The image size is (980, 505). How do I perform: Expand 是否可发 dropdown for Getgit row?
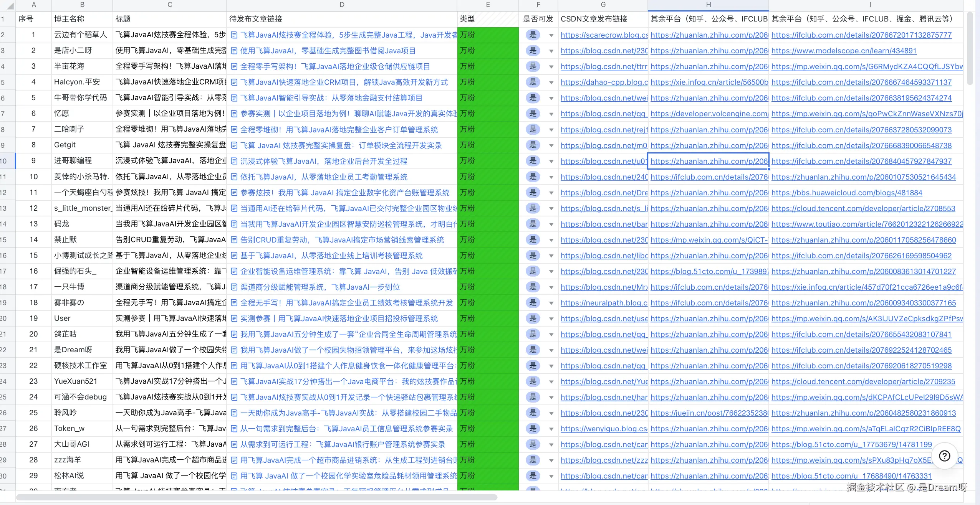point(551,145)
